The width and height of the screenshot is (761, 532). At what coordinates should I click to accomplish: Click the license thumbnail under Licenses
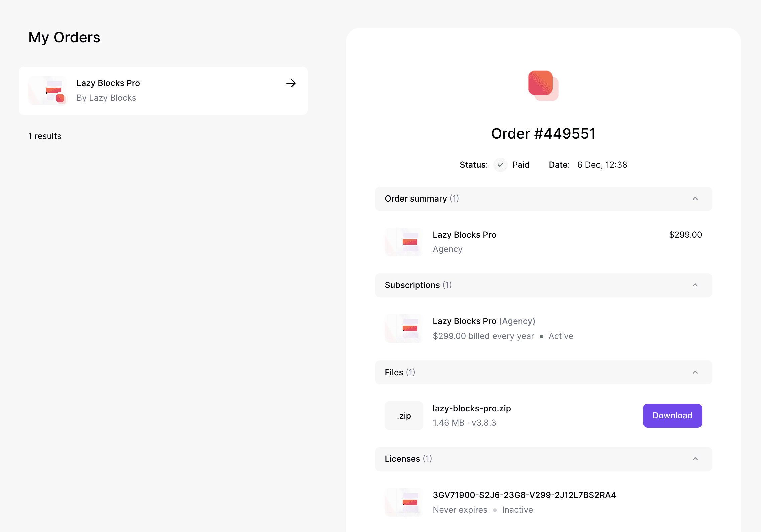(403, 502)
